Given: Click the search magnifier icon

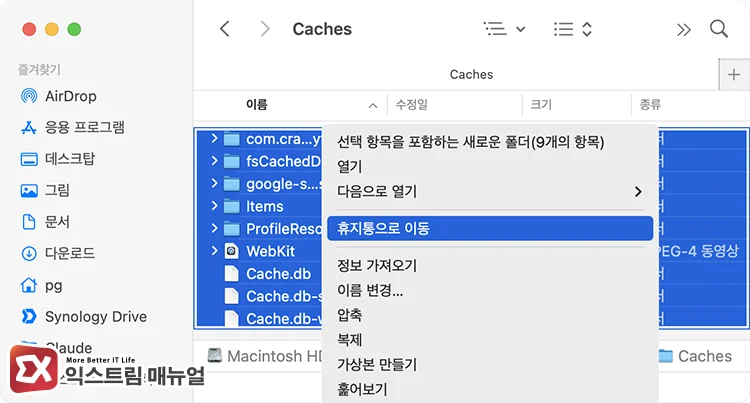Looking at the screenshot, I should [718, 29].
